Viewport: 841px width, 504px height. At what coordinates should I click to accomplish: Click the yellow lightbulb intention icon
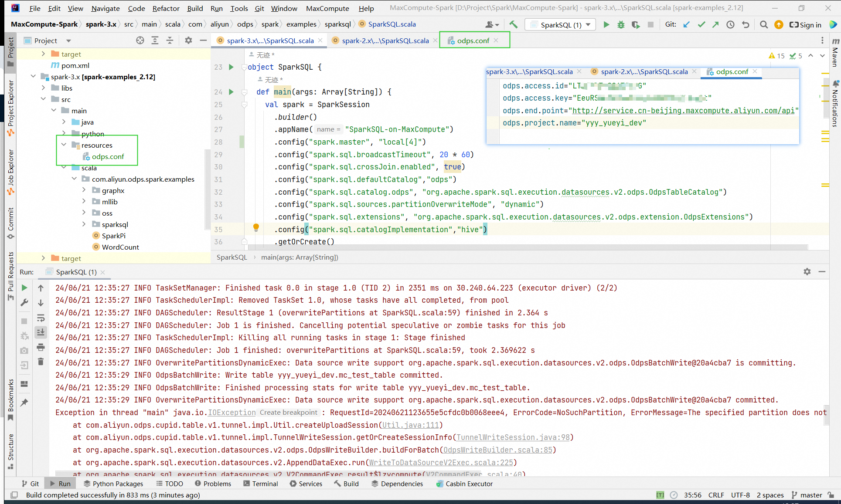tap(256, 227)
